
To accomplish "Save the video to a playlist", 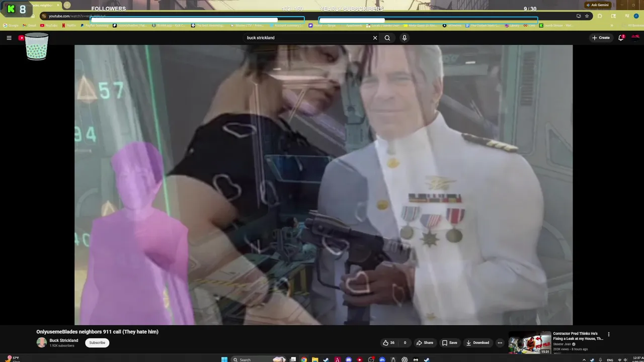I will [x=450, y=343].
